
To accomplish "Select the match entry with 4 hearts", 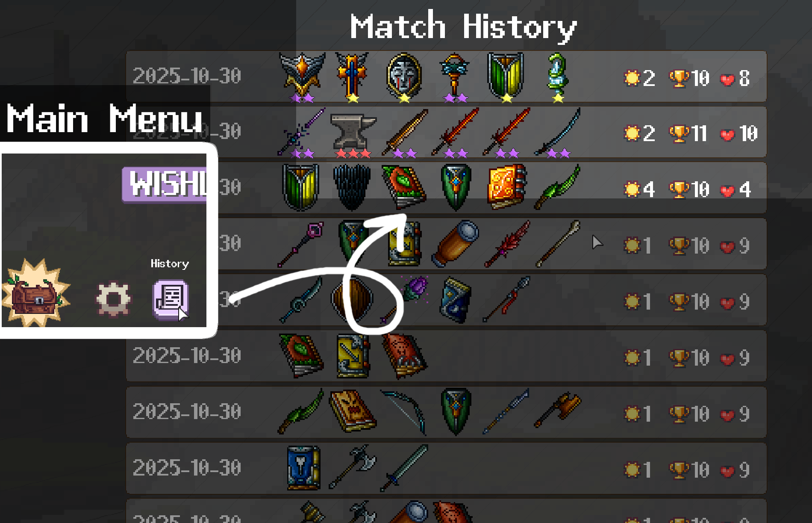I will (446, 188).
